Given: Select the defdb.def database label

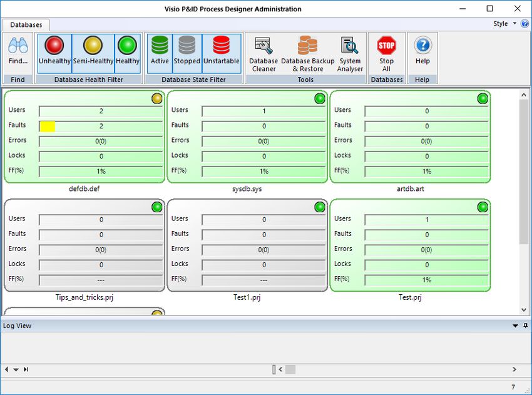Looking at the screenshot, I should (x=84, y=188).
